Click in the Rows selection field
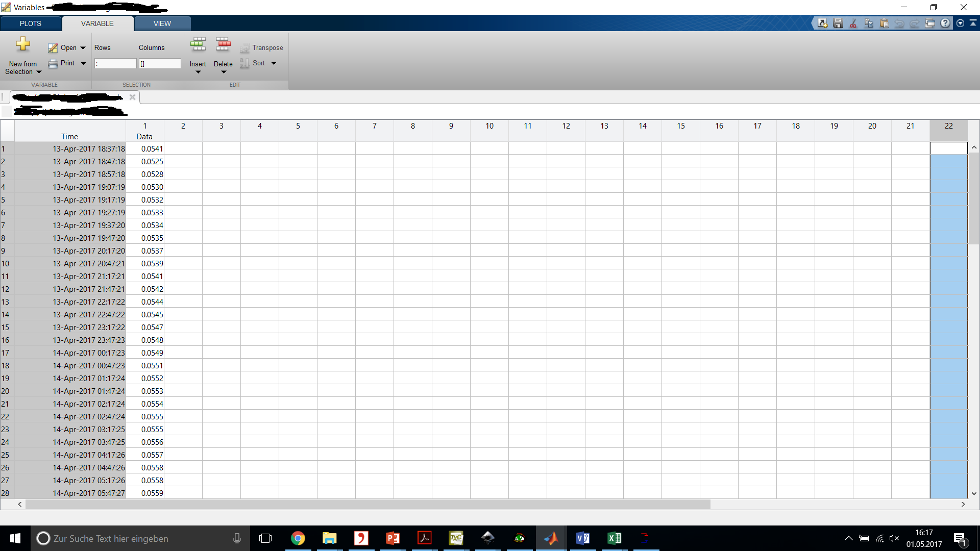Image resolution: width=980 pixels, height=551 pixels. coord(115,63)
